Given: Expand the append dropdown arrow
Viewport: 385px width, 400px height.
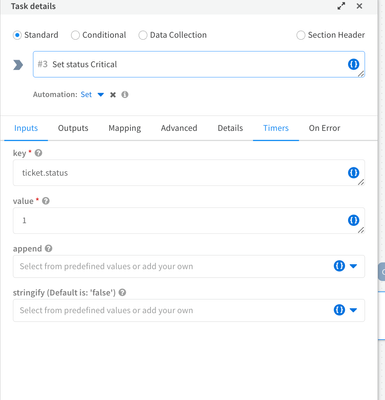Looking at the screenshot, I should [x=353, y=266].
